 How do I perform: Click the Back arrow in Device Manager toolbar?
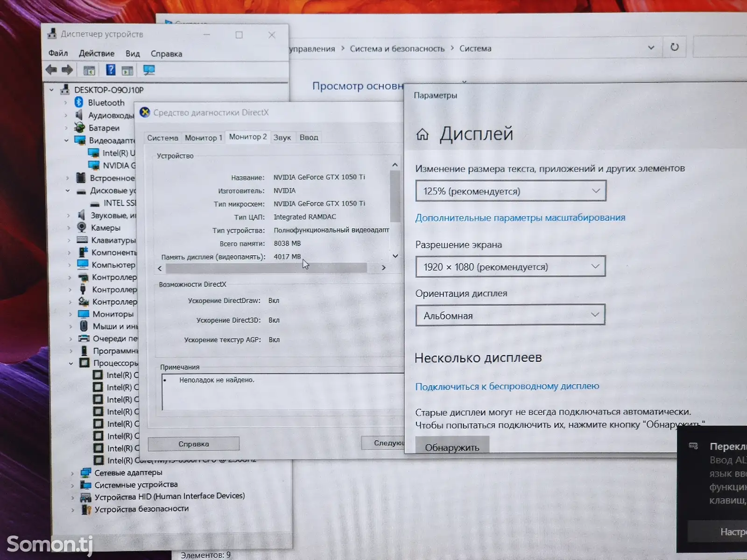pyautogui.click(x=51, y=70)
